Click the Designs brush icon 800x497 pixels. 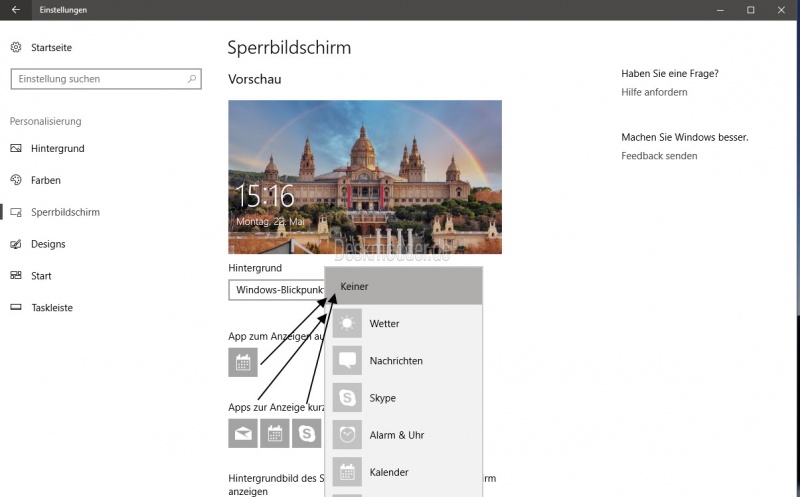pyautogui.click(x=16, y=244)
